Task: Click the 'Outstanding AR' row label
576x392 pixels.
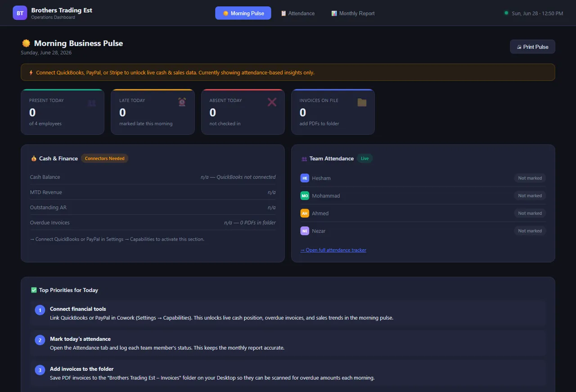Action: (48, 208)
